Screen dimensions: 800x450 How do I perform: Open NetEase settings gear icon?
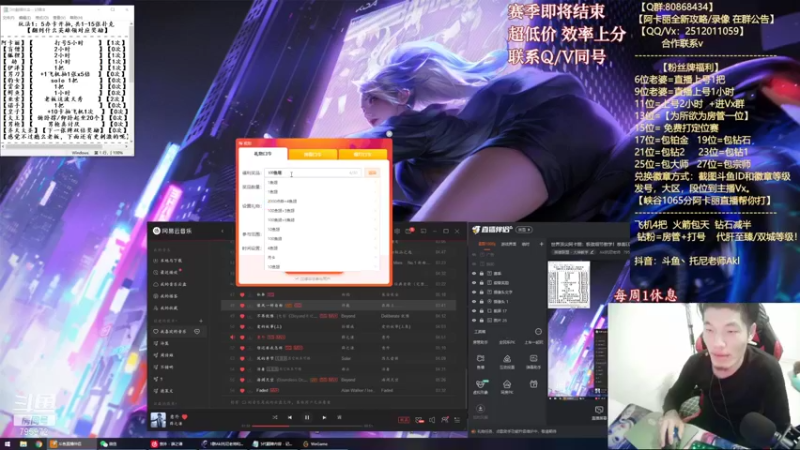pos(397,231)
